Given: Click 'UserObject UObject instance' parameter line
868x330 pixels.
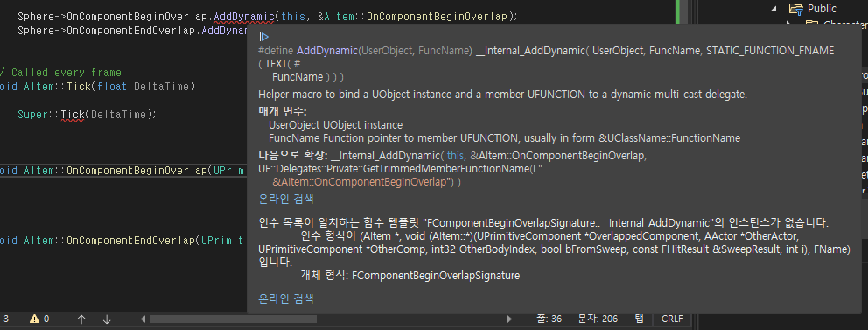Looking at the screenshot, I should [335, 125].
